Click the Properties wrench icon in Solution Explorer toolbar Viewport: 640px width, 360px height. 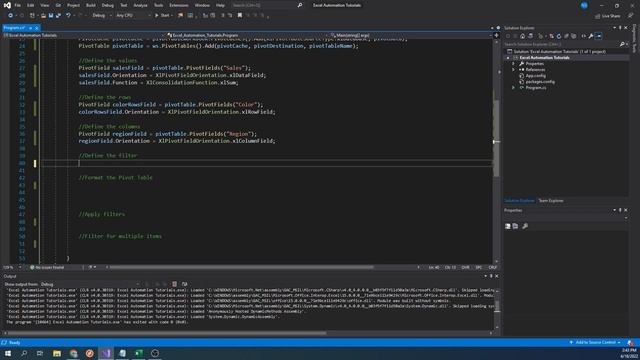pyautogui.click(x=591, y=36)
